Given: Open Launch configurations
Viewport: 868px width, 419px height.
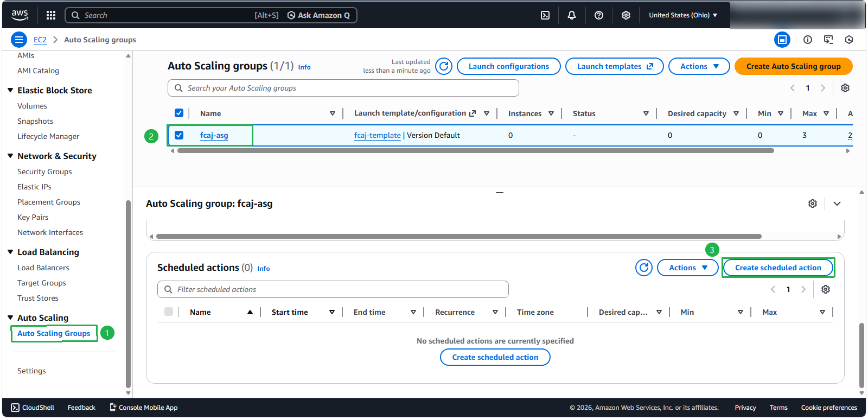Looking at the screenshot, I should pyautogui.click(x=508, y=66).
